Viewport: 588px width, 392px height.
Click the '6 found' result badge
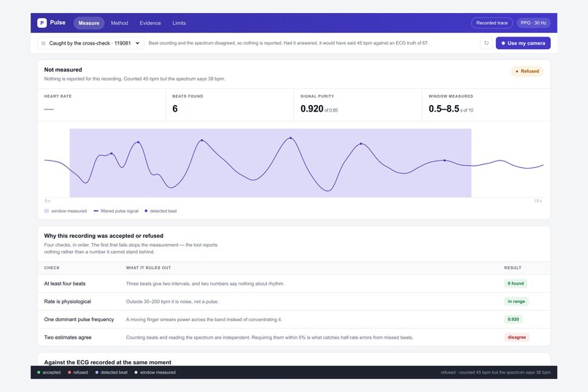click(x=516, y=283)
